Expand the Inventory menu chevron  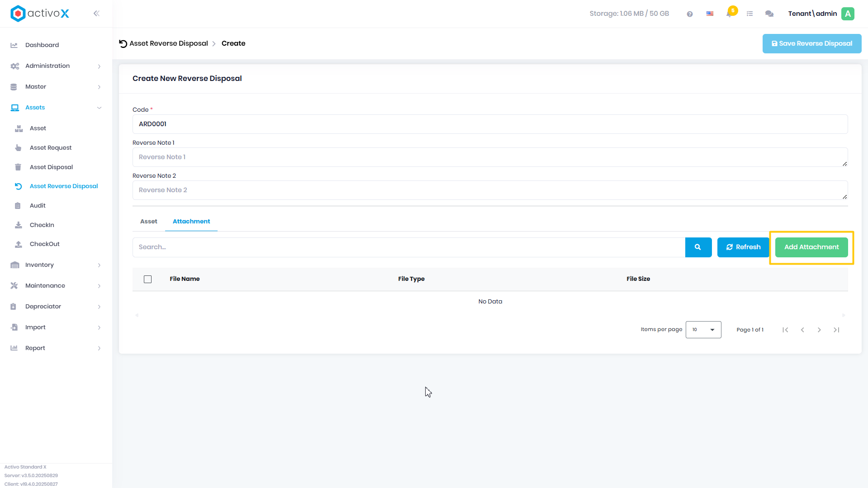point(99,265)
